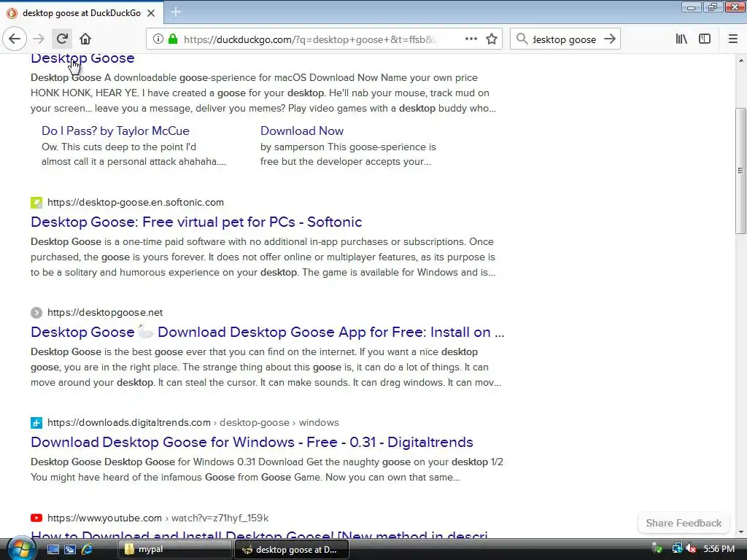Click the desktopgoose.net result favicon
This screenshot has width=747, height=560.
[x=36, y=312]
